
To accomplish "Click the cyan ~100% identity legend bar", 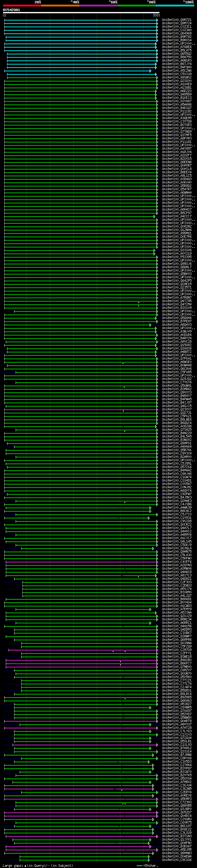I will pos(175,6).
